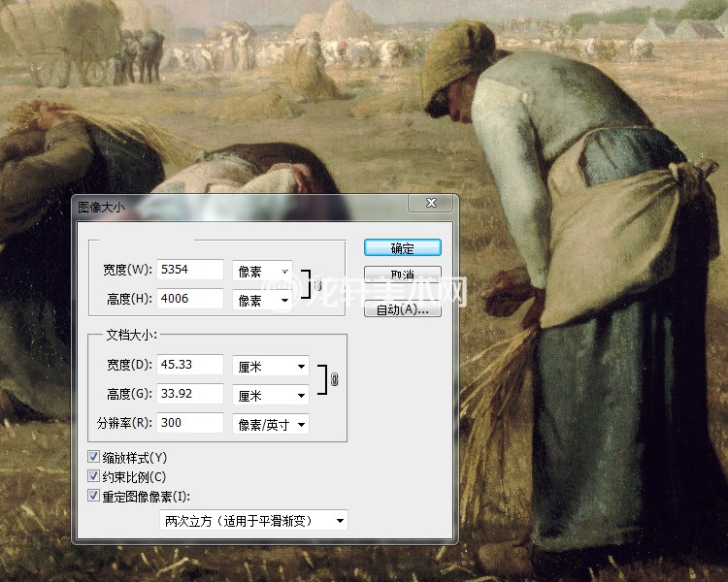Expand the document height 厘米 unit dropdown
Screen dimensions: 728x582
[271, 396]
